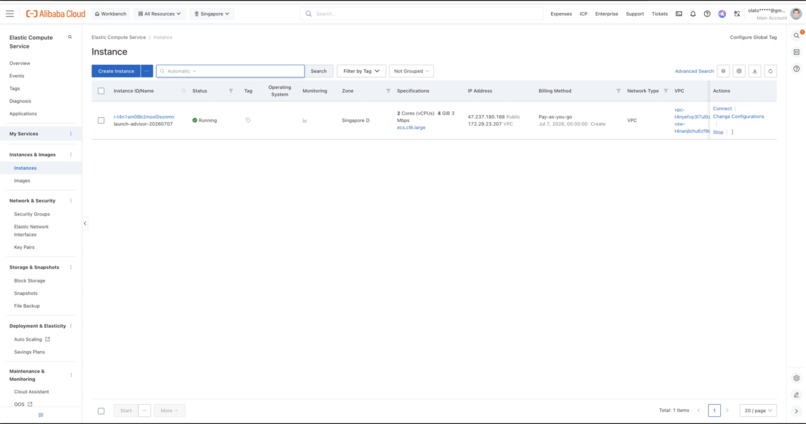Open right rail search icon with badge
The image size is (806, 424).
pos(796,35)
